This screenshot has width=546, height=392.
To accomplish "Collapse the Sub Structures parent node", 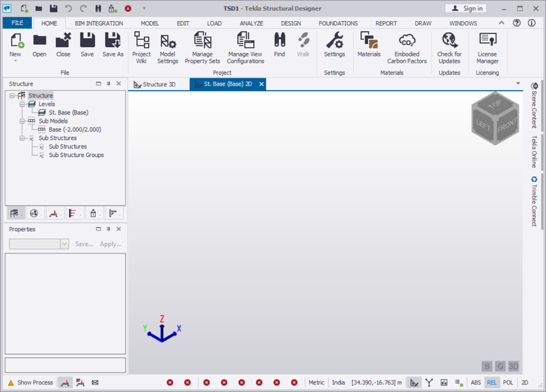I will click(x=22, y=138).
